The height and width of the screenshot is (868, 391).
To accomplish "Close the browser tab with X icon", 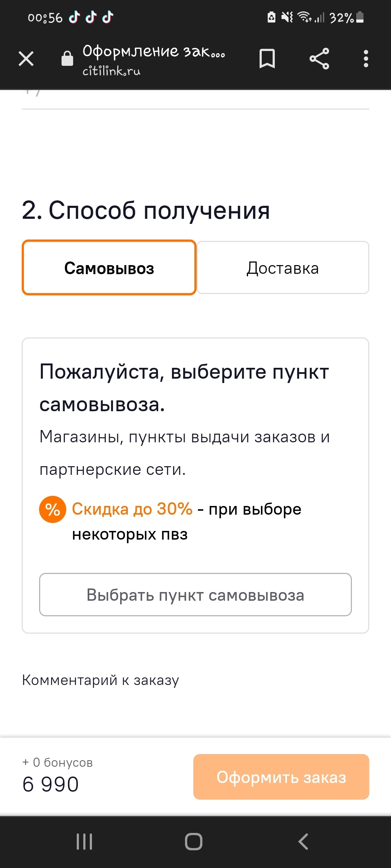I will point(26,59).
